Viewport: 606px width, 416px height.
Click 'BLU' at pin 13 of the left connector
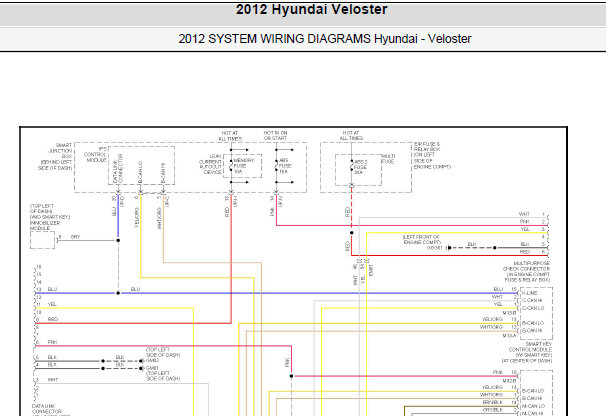pos(53,289)
